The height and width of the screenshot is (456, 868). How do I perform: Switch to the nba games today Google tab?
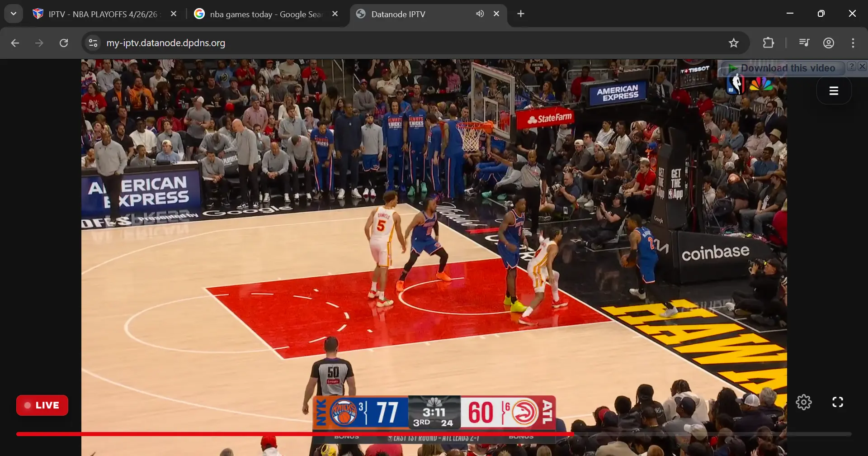tap(266, 14)
